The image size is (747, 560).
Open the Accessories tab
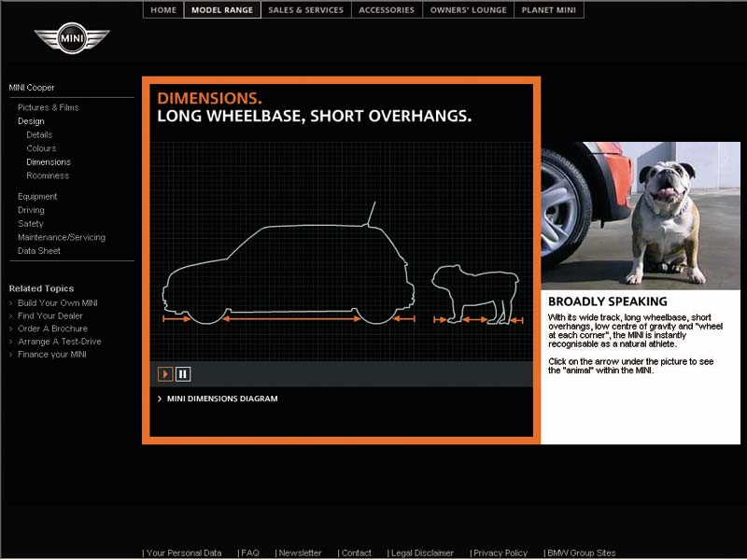pos(387,10)
